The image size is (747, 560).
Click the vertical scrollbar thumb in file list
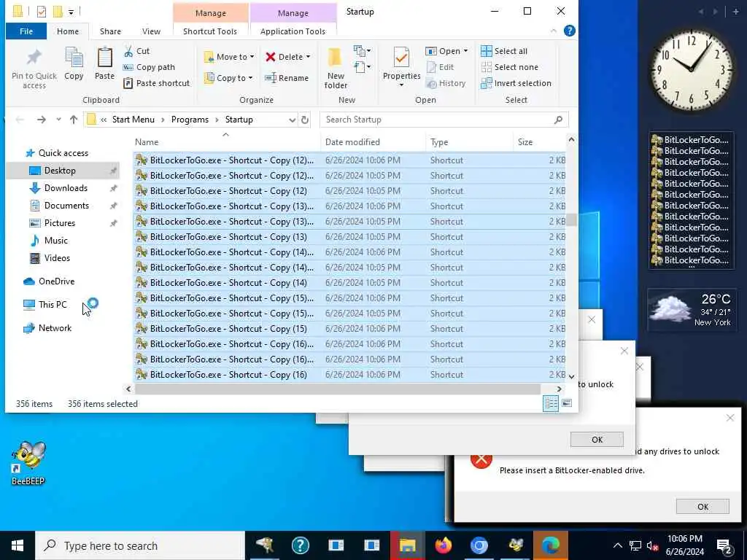coord(571,220)
